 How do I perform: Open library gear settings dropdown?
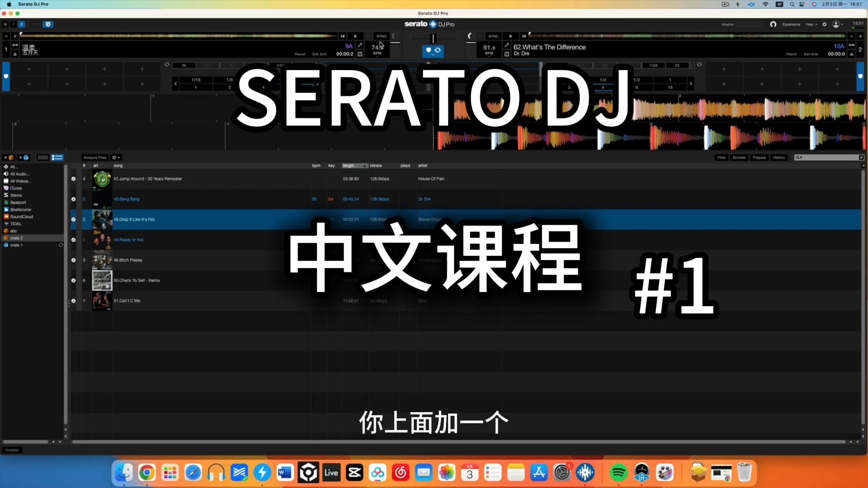(x=116, y=158)
